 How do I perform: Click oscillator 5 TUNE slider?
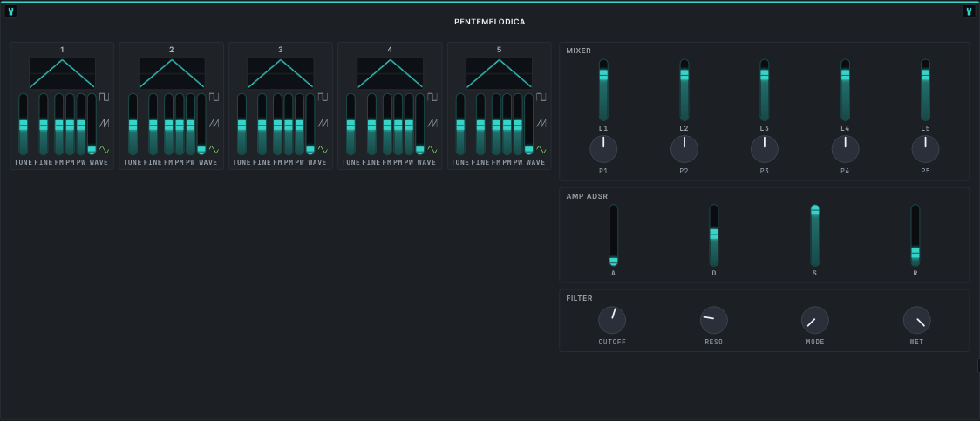tap(460, 125)
